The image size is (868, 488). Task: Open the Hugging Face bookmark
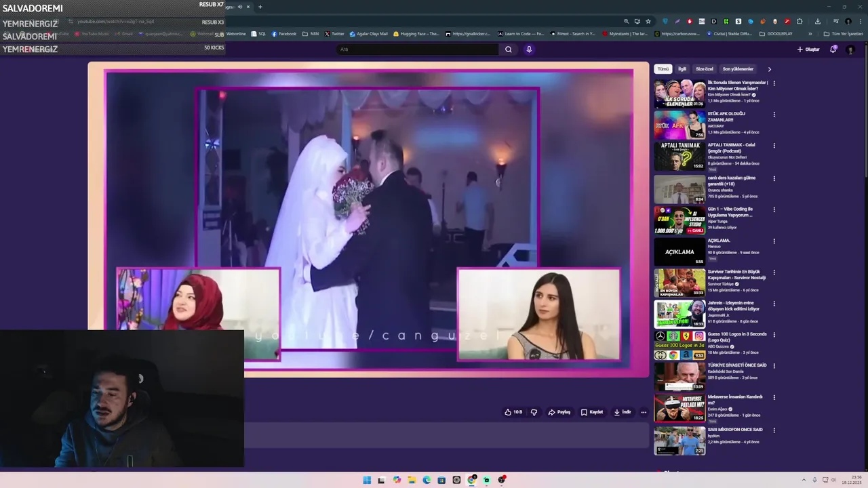(416, 34)
